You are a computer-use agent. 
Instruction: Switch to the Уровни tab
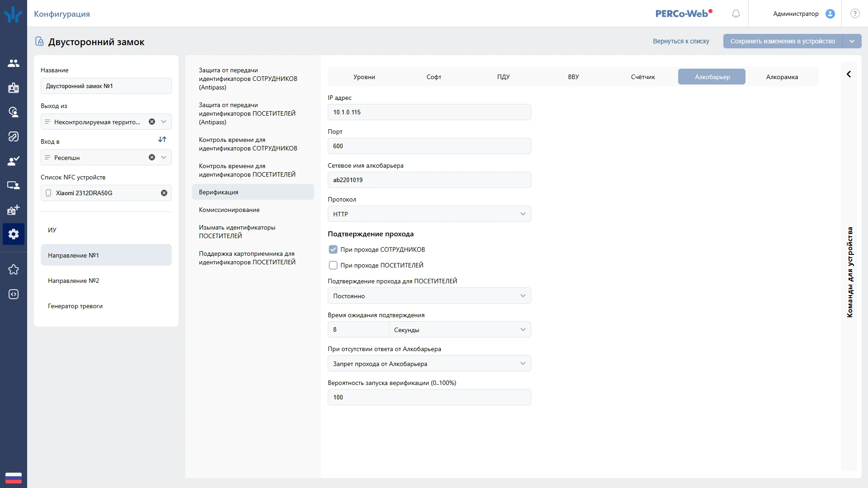pyautogui.click(x=364, y=77)
